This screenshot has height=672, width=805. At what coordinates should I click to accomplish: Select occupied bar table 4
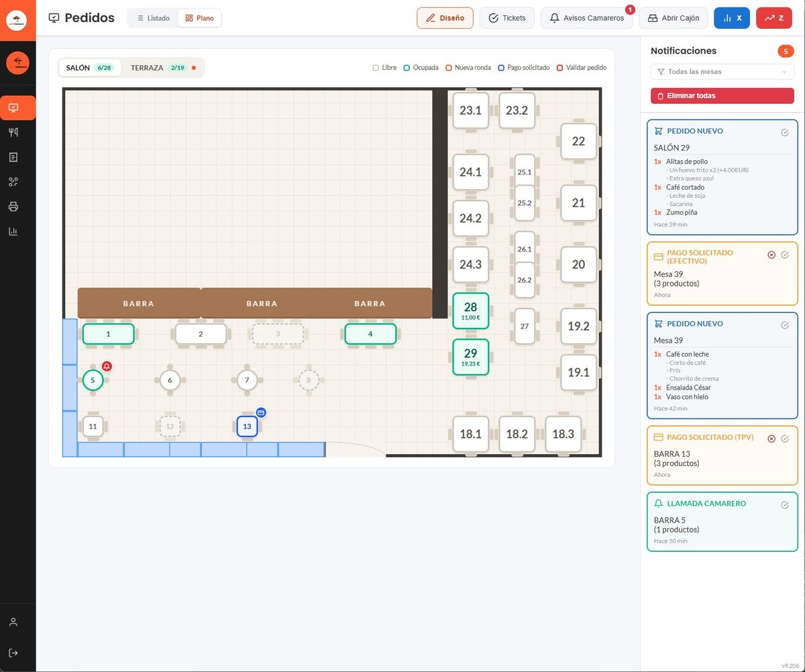370,334
